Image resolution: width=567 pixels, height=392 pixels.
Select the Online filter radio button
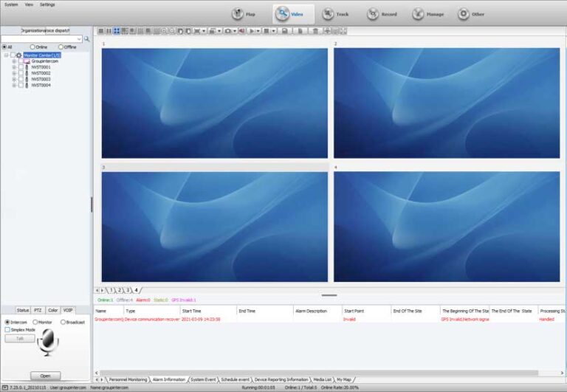[32, 47]
